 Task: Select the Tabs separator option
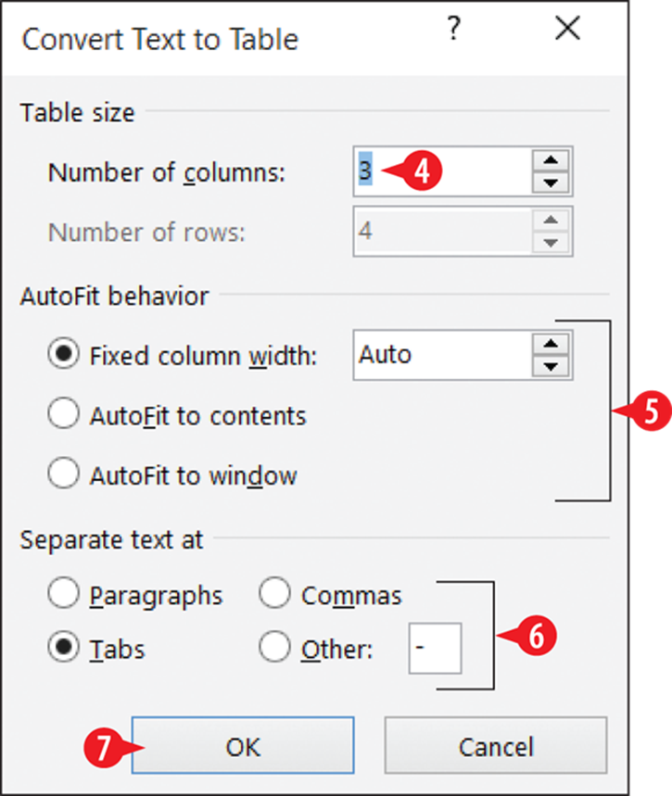(x=63, y=647)
